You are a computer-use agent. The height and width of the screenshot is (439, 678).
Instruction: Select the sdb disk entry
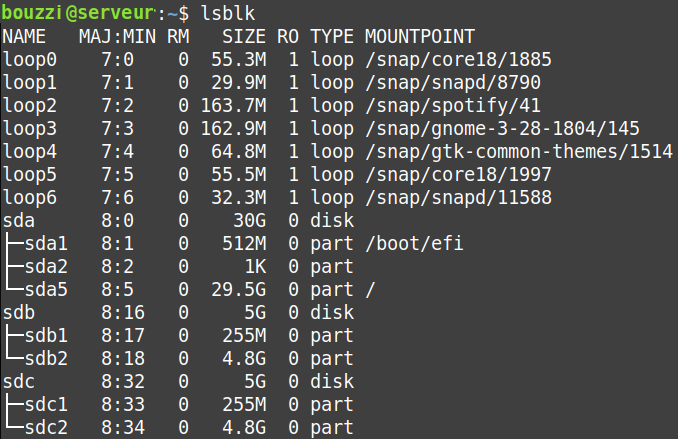click(x=19, y=312)
